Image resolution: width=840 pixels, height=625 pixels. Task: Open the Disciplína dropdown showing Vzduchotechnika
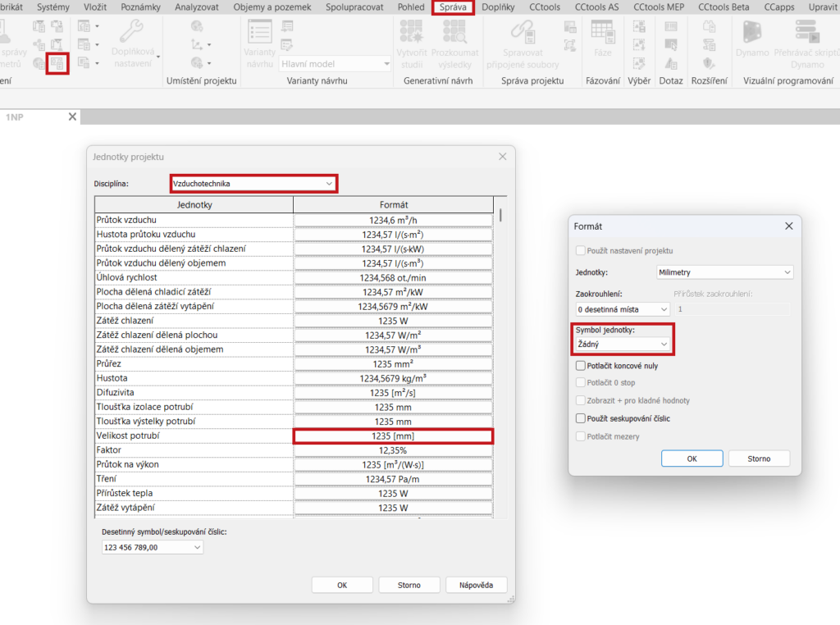[253, 184]
